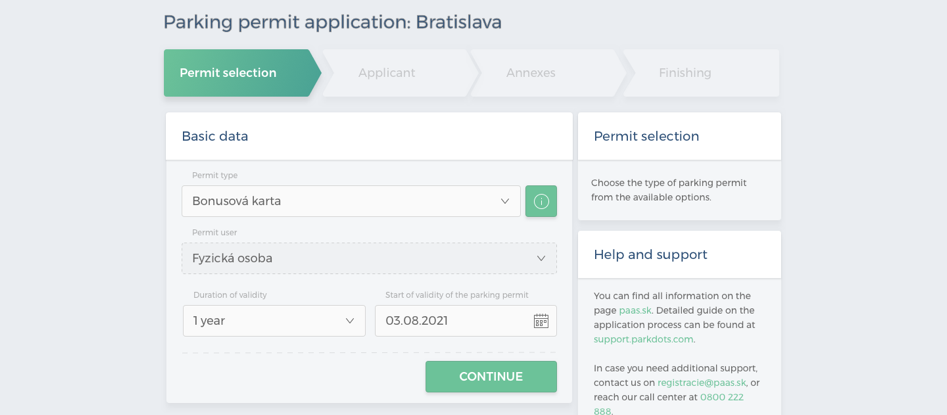Viewport: 947px width, 415px height.
Task: Select the 1 year duration dropdown
Action: click(274, 321)
